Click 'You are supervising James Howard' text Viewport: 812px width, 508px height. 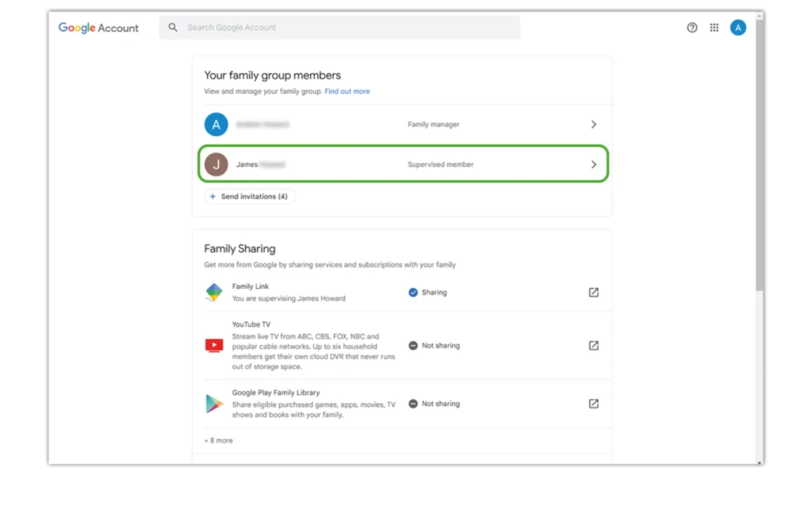289,298
